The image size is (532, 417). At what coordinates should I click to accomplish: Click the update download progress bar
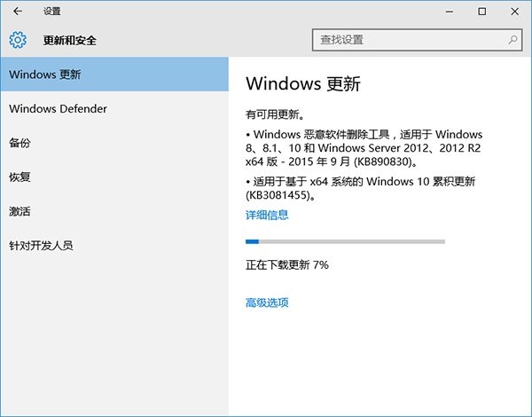[x=345, y=241]
